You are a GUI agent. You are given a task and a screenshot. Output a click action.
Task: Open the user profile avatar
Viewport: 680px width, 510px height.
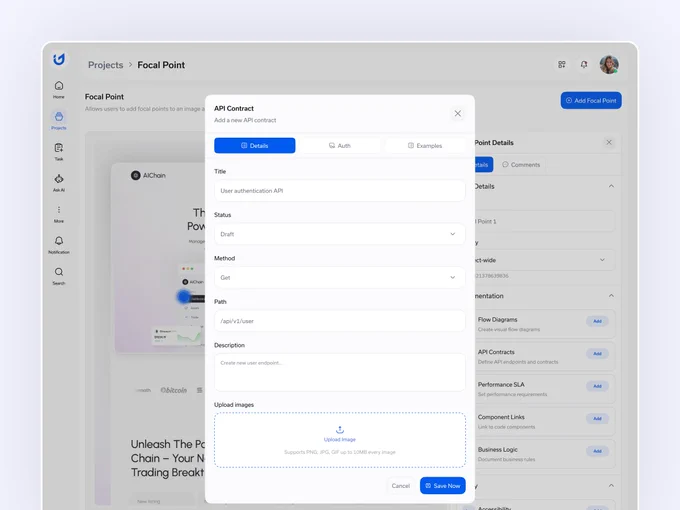click(609, 65)
